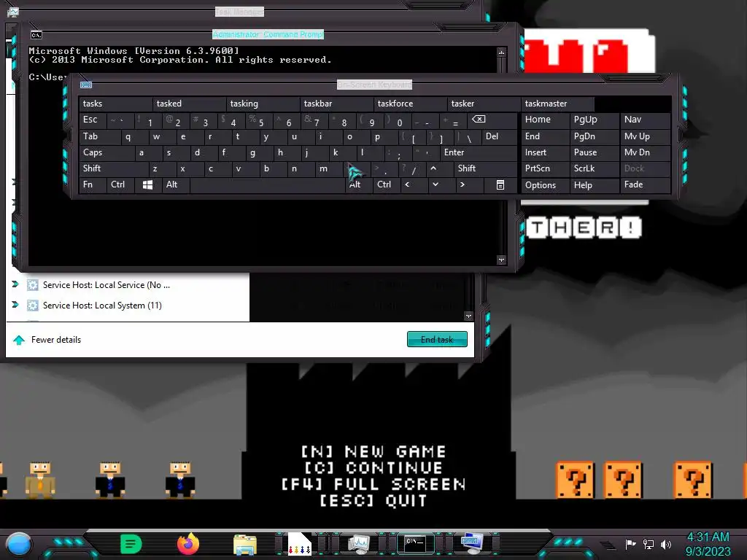Screen dimensions: 747x560
Task: Click the down arrow key on keyboard
Action: 436,184
